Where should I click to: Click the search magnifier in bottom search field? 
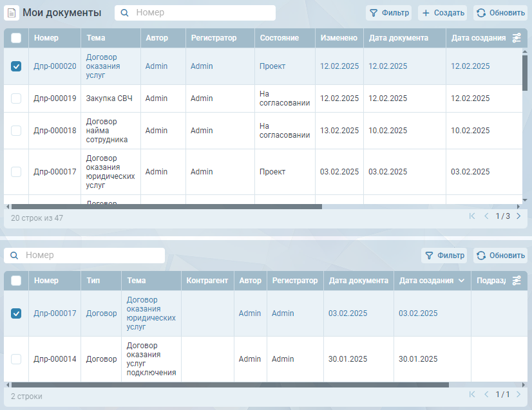point(15,256)
